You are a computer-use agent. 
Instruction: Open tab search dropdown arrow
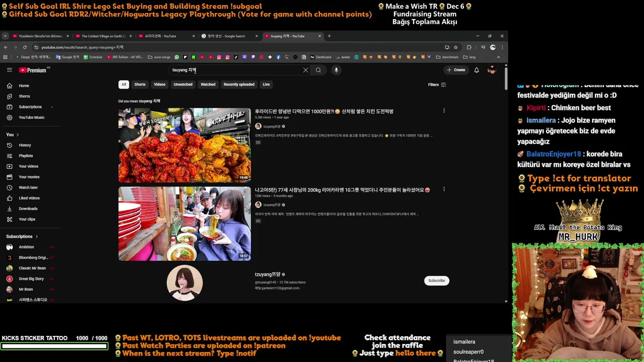point(5,36)
